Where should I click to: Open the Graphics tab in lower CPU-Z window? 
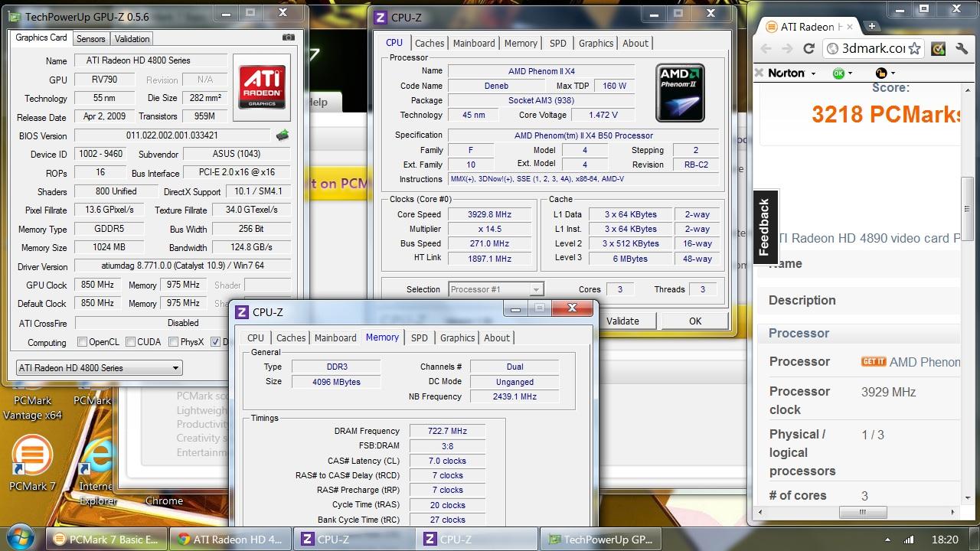(x=457, y=338)
